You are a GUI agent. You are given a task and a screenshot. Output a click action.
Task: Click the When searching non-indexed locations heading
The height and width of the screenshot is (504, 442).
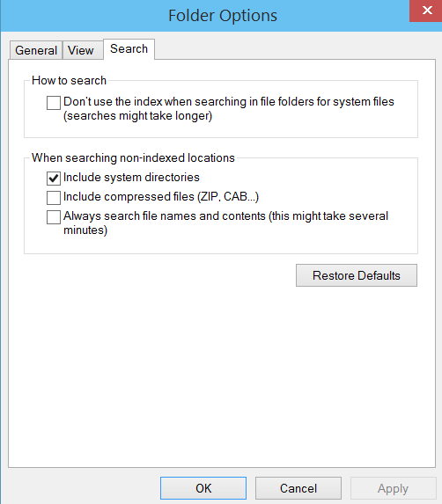click(133, 157)
